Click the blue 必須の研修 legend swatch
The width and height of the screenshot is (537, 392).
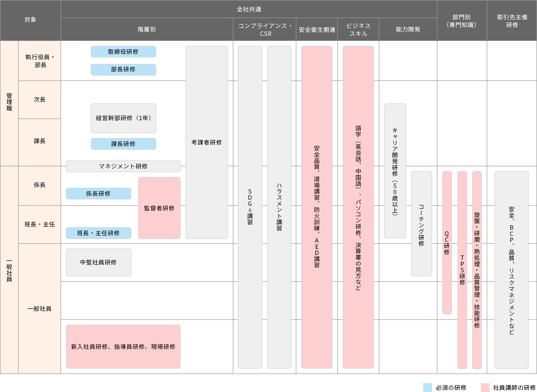(427, 387)
